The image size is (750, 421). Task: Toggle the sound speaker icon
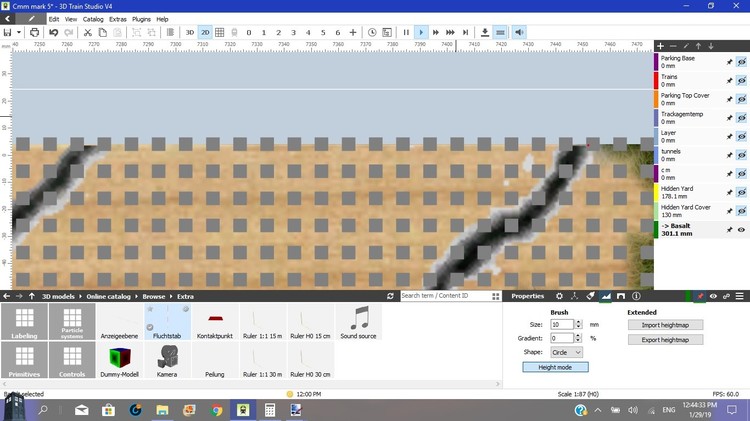(519, 33)
